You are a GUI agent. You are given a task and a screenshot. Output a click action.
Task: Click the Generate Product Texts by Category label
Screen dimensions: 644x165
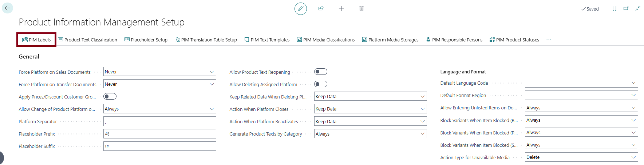point(266,134)
